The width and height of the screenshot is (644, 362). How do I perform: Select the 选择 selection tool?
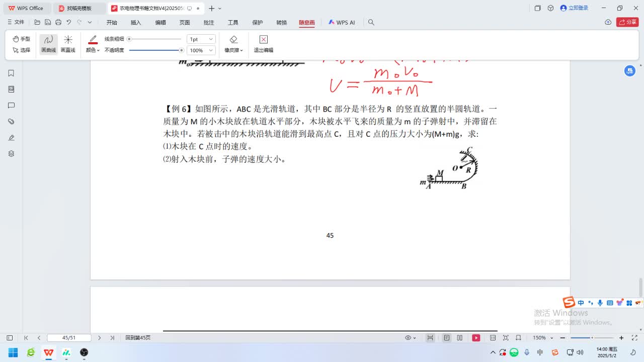21,50
